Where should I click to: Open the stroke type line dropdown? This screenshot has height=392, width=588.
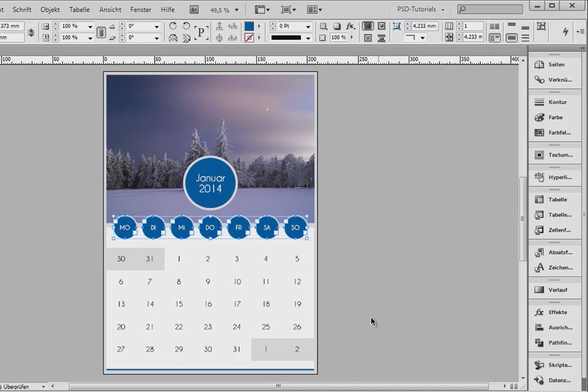[x=308, y=38]
